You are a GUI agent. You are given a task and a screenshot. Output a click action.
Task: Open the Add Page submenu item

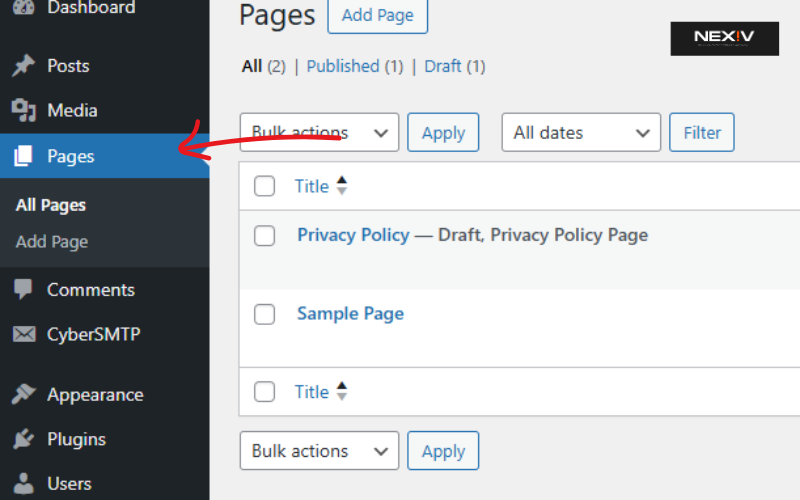pos(52,242)
